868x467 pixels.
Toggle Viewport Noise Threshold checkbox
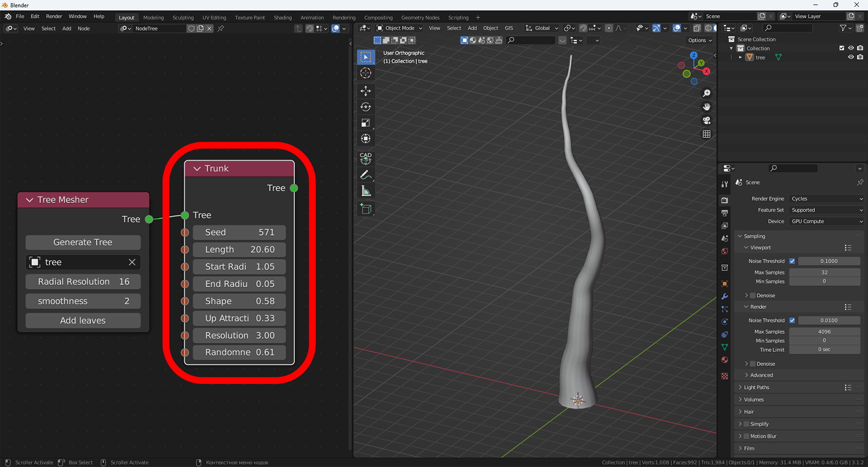point(792,261)
